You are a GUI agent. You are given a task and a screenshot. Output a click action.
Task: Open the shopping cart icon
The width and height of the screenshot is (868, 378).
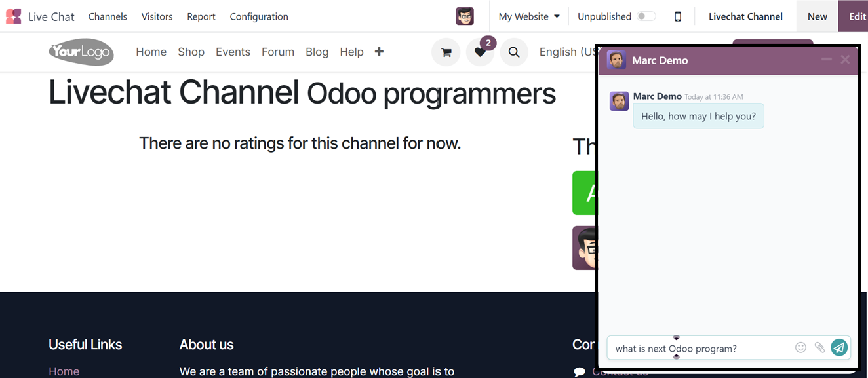coord(446,52)
